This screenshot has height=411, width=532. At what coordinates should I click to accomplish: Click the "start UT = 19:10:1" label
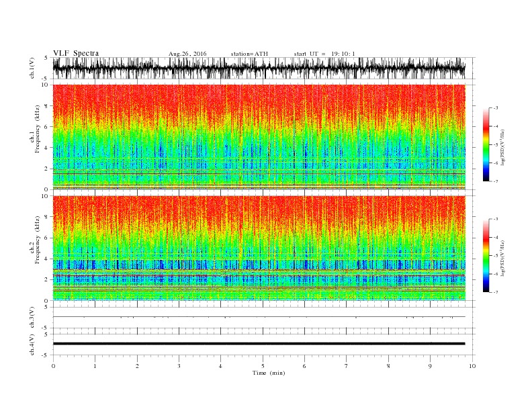point(324,54)
